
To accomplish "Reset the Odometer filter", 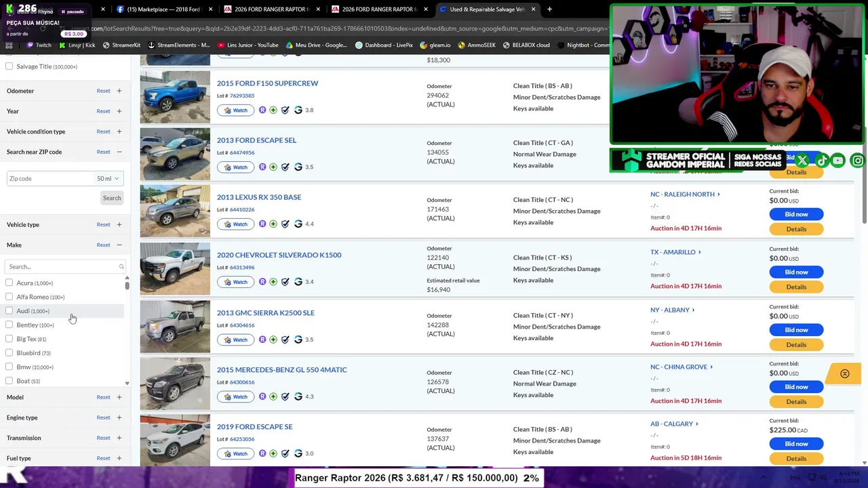I will [x=103, y=91].
